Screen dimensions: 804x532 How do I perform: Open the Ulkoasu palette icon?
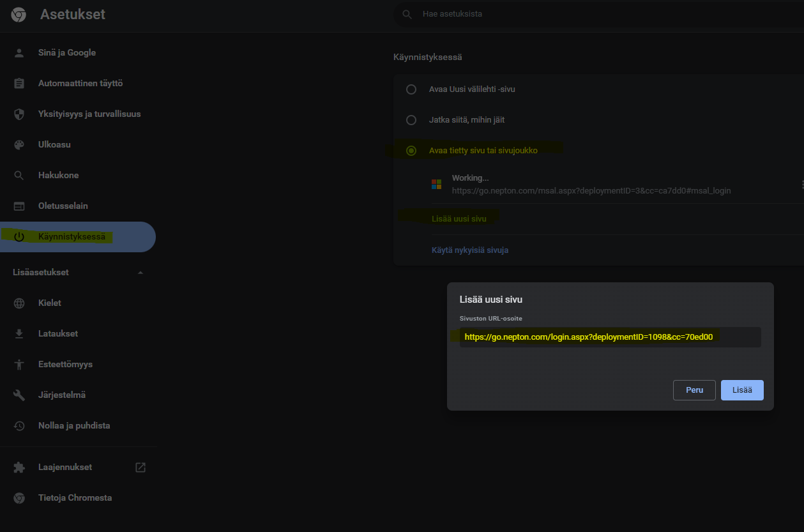click(x=19, y=144)
